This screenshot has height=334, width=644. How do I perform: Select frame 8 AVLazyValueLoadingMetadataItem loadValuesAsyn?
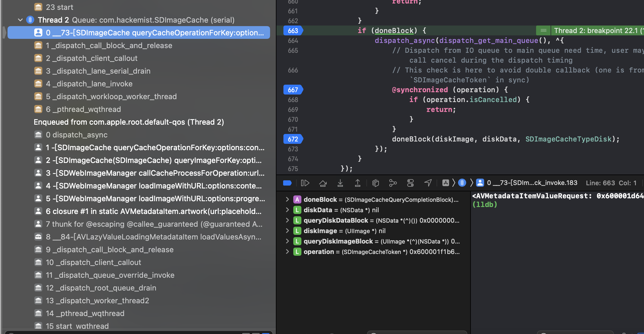pos(139,237)
